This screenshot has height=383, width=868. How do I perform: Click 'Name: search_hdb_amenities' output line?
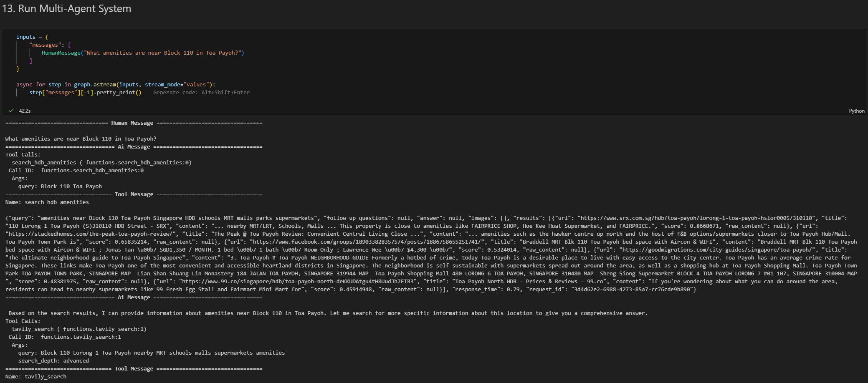pyautogui.click(x=47, y=202)
